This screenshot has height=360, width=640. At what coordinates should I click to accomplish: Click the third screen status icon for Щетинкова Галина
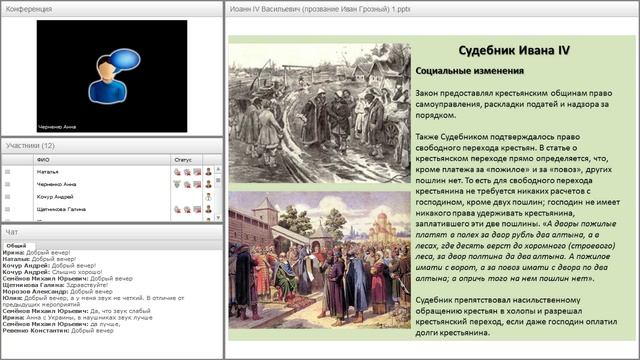197,209
